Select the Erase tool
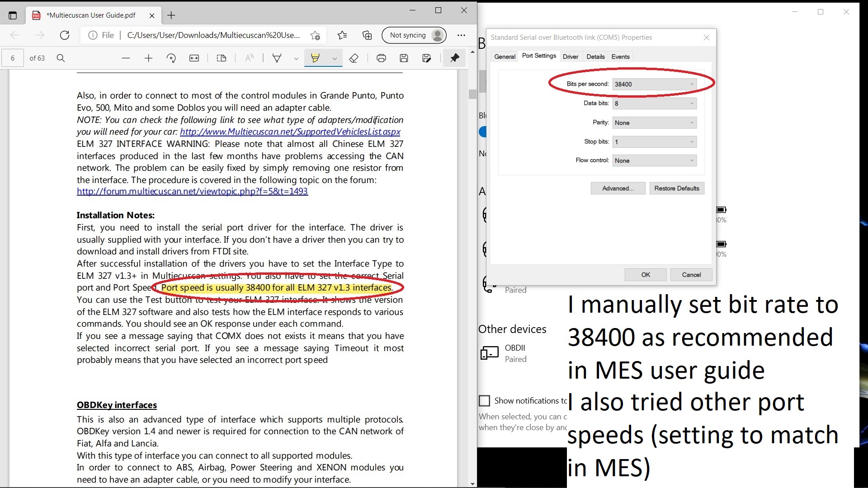Screen dimensions: 868x488 tap(354, 58)
